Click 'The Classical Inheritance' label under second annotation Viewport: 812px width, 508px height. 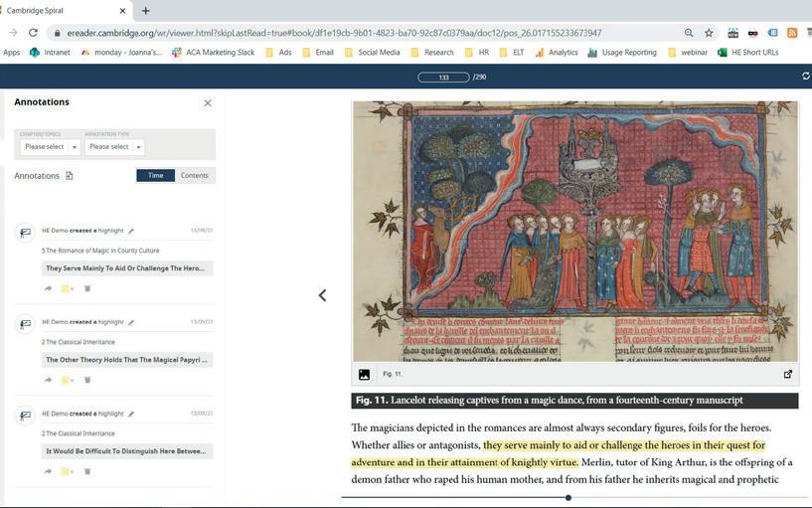click(x=81, y=342)
